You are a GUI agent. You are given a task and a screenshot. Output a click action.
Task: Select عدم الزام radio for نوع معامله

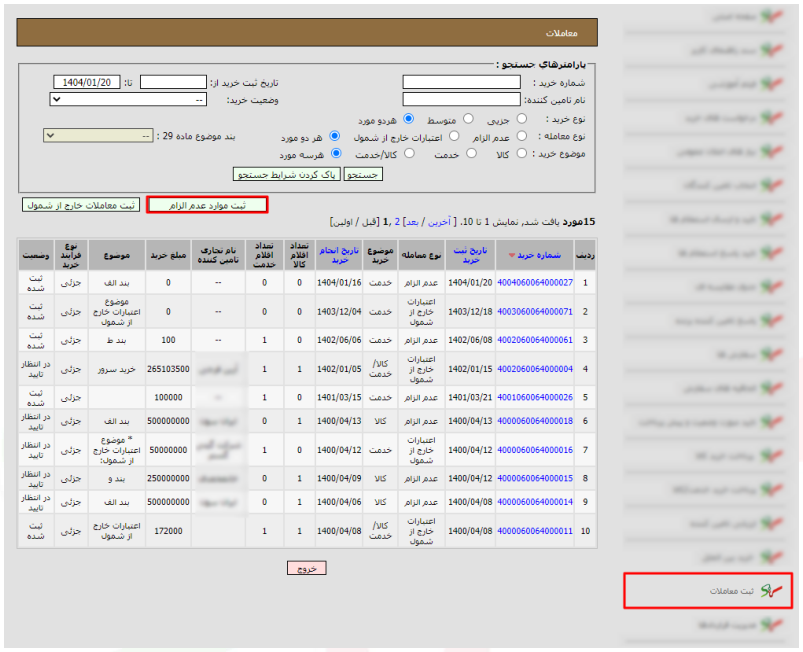[522, 136]
